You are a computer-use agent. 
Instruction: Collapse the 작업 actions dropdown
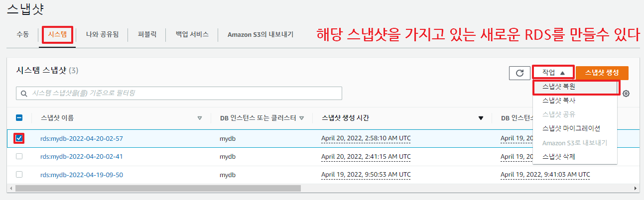(x=553, y=73)
